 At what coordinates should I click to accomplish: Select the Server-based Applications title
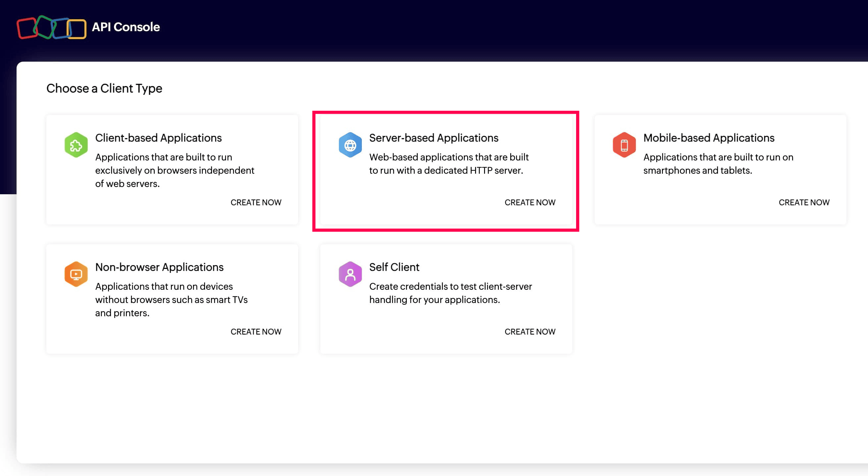click(433, 138)
